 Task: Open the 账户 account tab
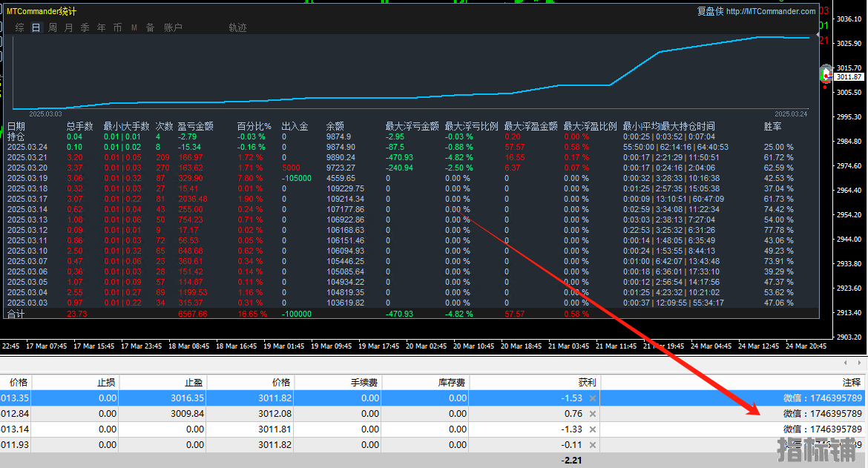point(173,27)
